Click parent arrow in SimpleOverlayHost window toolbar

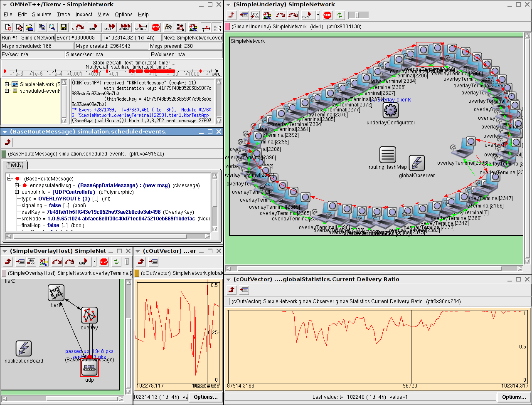[8, 262]
